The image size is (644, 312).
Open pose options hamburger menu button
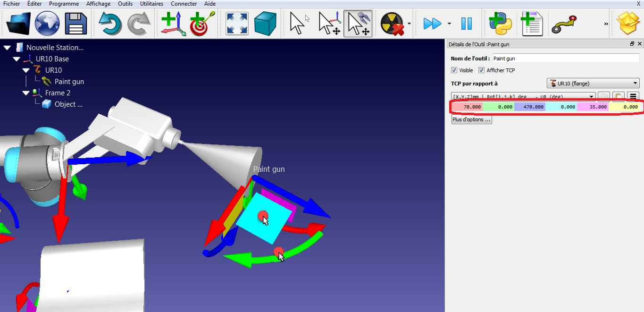634,96
